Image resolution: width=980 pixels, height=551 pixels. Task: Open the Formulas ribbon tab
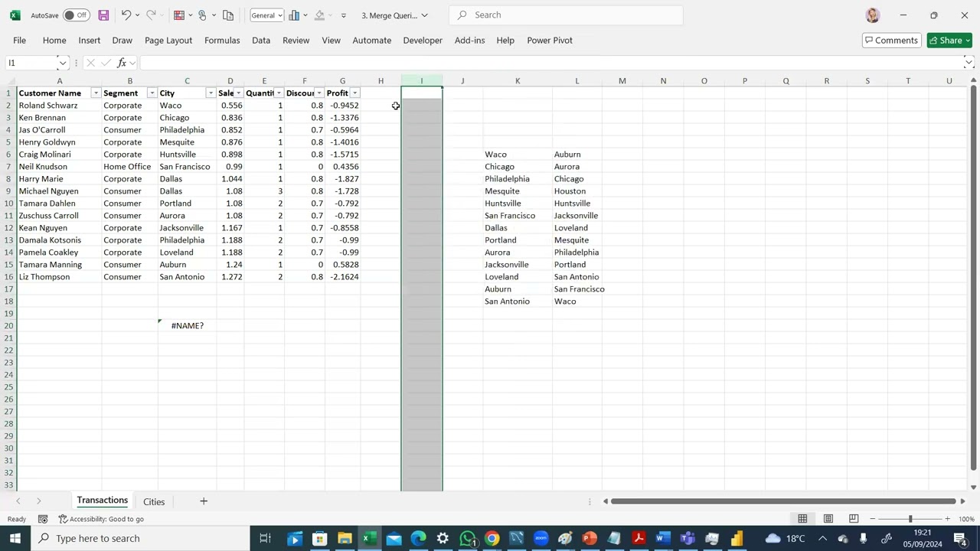pyautogui.click(x=222, y=41)
